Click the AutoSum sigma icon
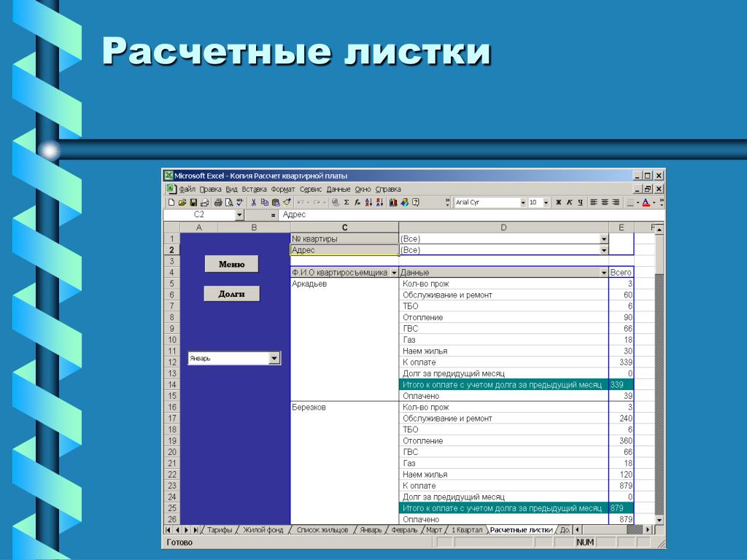Viewport: 747px width, 560px height. click(x=347, y=203)
